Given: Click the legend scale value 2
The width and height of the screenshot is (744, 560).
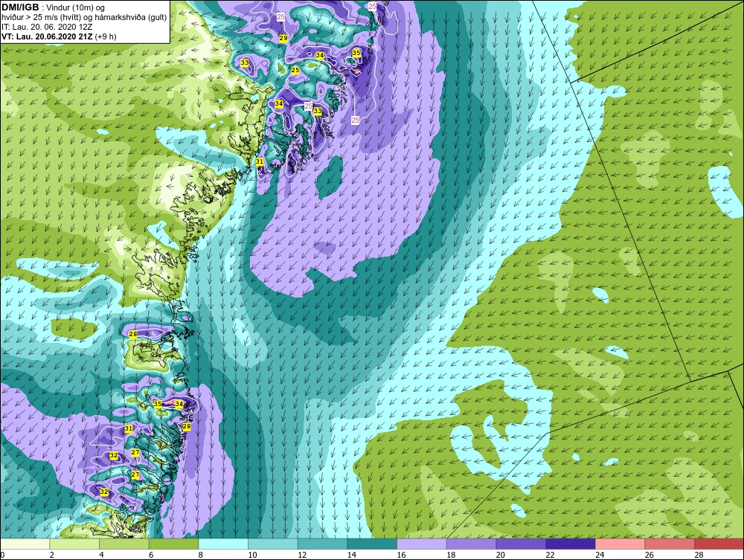Looking at the screenshot, I should click(x=52, y=555).
